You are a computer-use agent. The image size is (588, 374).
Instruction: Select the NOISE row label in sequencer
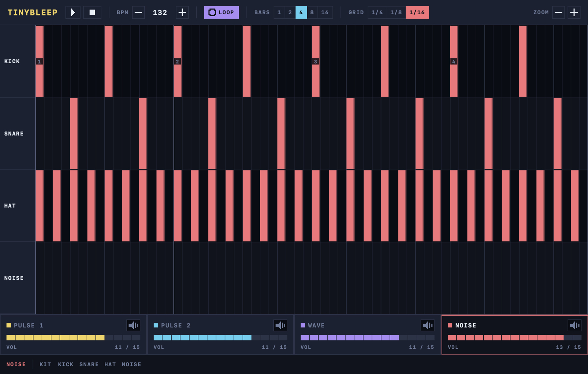point(14,278)
